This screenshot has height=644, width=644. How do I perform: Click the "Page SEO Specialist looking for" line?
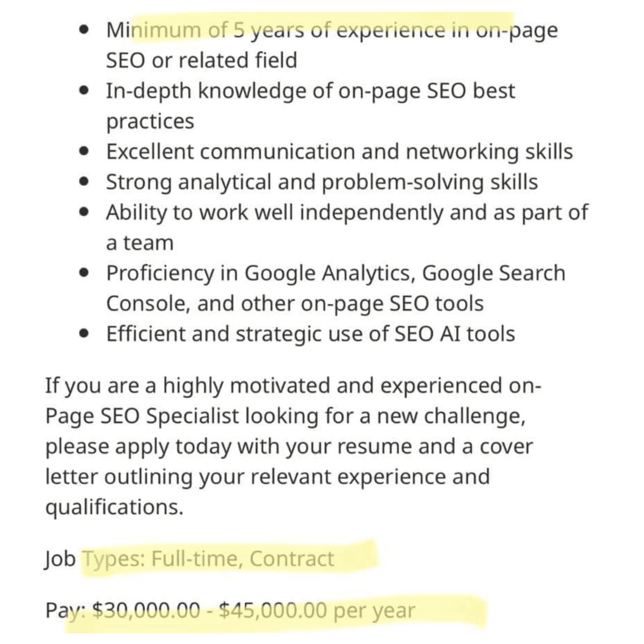click(285, 416)
